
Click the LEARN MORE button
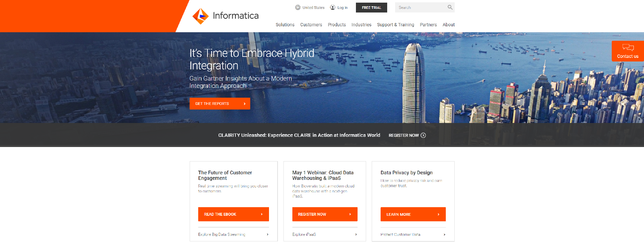[413, 214]
